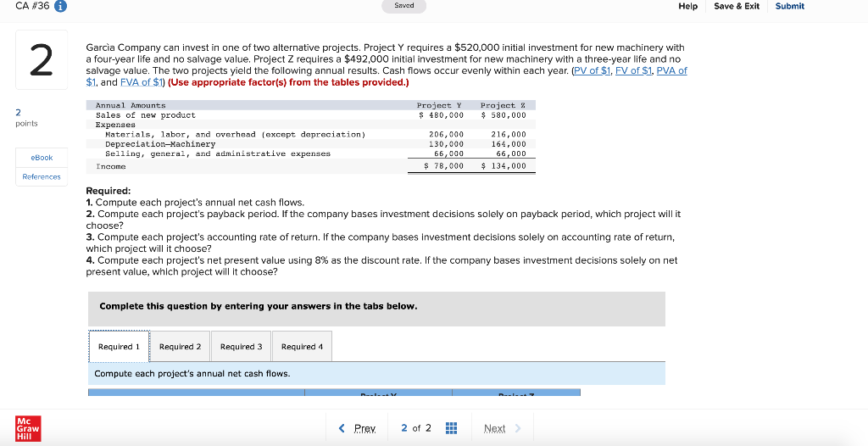Open the FV of $1 table link
868x446 pixels.
pos(634,70)
